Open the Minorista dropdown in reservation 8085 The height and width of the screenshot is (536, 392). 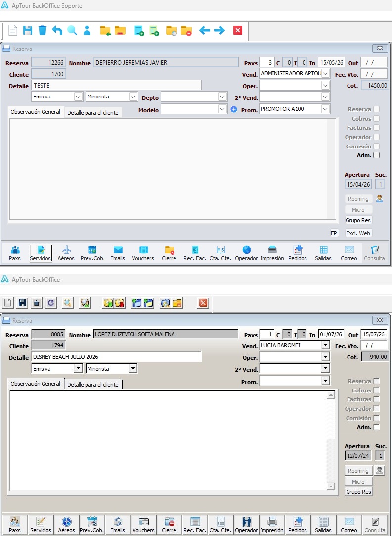(133, 369)
